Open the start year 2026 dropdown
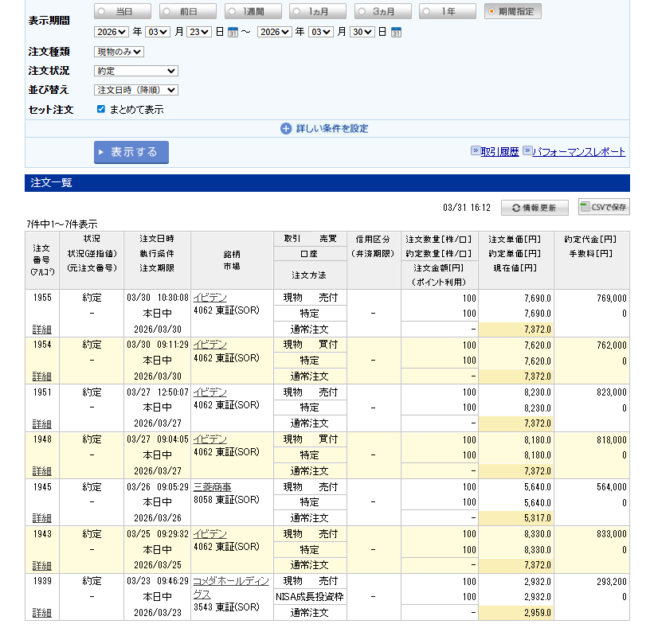Viewport: 650px width, 628px height. click(x=111, y=32)
